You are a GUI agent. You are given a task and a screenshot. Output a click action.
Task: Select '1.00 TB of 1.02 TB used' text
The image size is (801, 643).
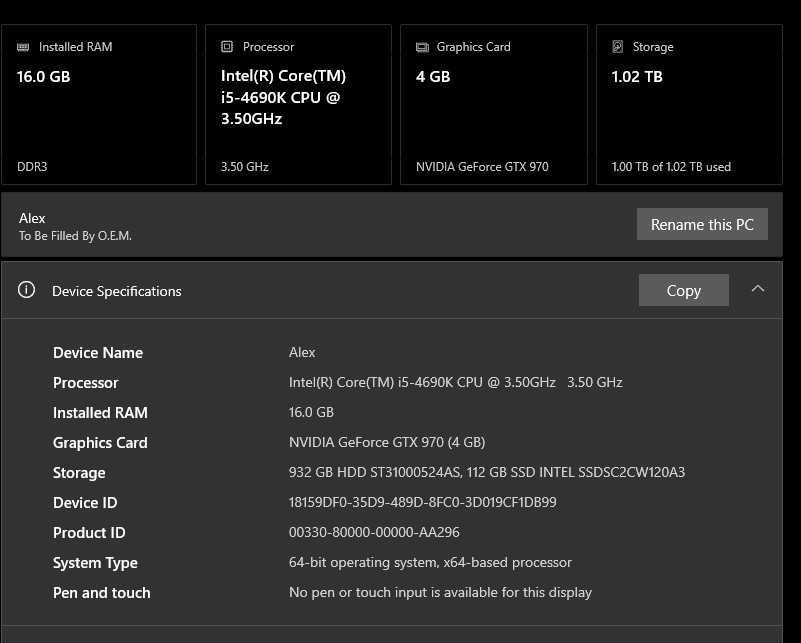click(x=671, y=167)
